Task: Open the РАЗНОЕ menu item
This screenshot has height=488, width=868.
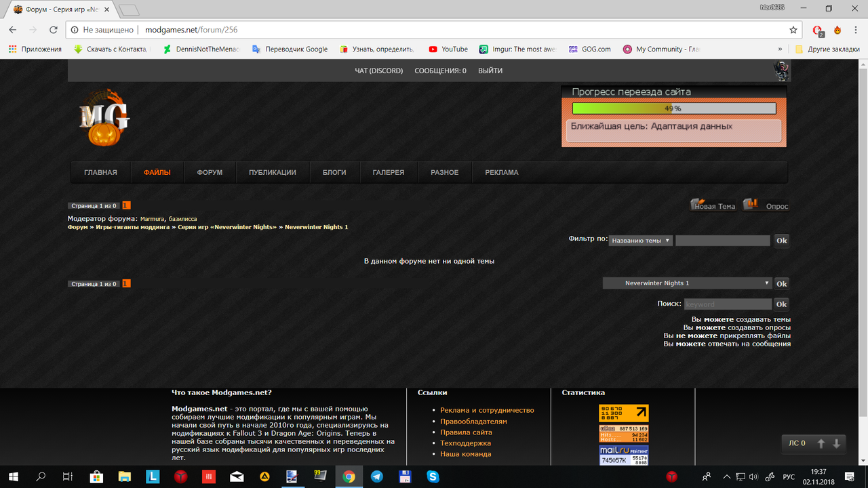Action: pos(444,172)
